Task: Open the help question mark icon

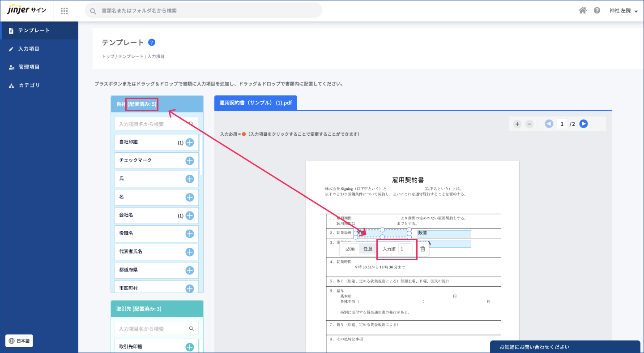Action: [597, 11]
